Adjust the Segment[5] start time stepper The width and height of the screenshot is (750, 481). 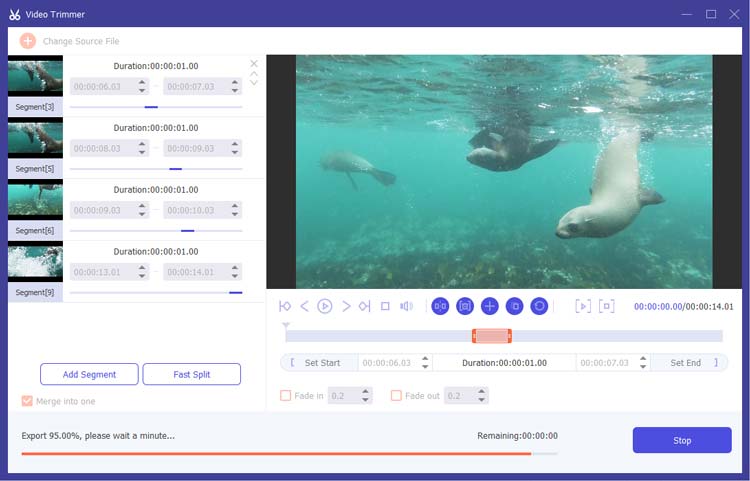point(142,148)
